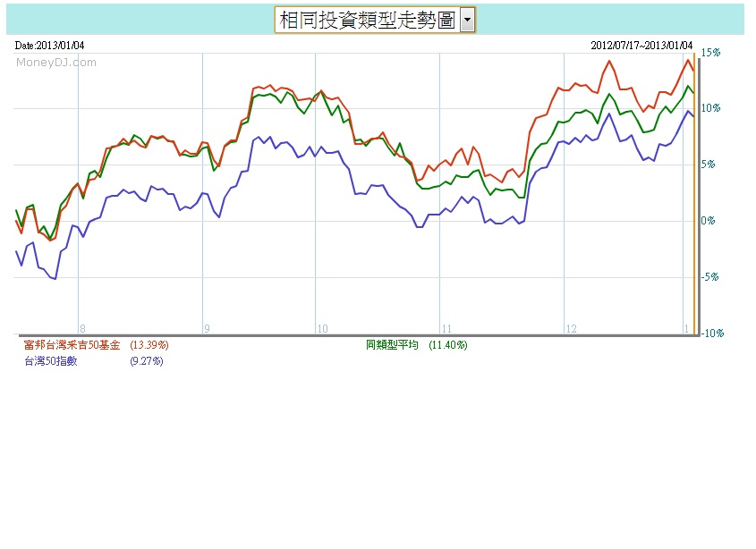Click month 10 on the x-axis
Screen dimensions: 756x549
click(x=323, y=329)
